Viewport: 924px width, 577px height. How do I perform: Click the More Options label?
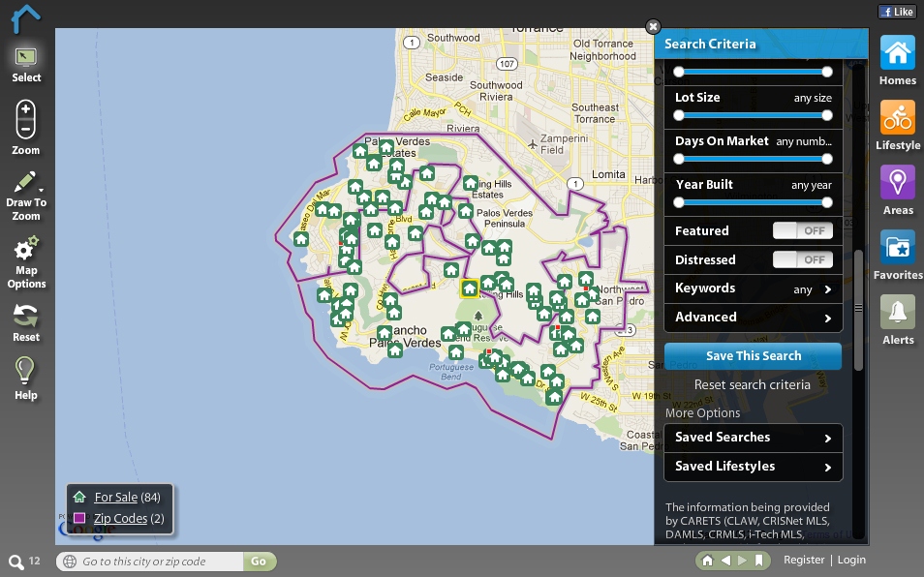coord(702,412)
